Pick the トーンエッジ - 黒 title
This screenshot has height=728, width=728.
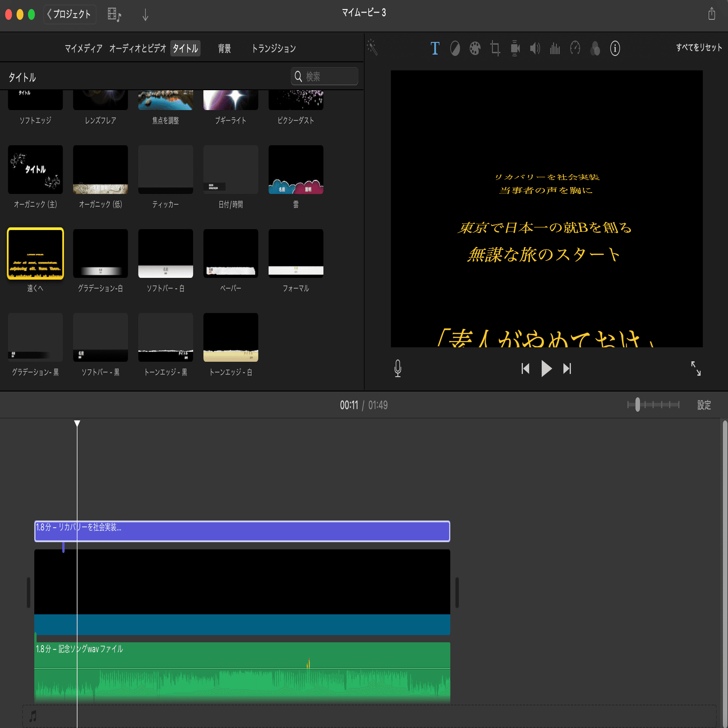point(166,337)
